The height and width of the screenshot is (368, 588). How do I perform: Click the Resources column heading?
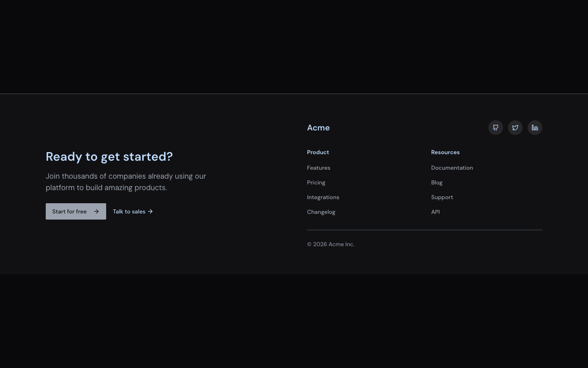coord(445,152)
